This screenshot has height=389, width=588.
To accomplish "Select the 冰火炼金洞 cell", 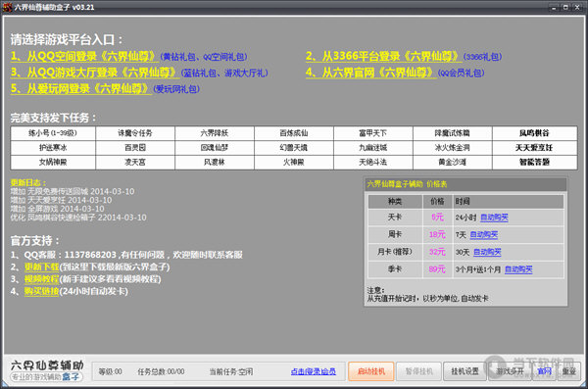I will pyautogui.click(x=452, y=147).
